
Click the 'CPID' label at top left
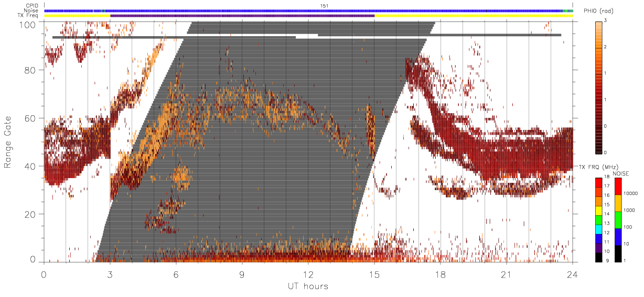click(32, 6)
